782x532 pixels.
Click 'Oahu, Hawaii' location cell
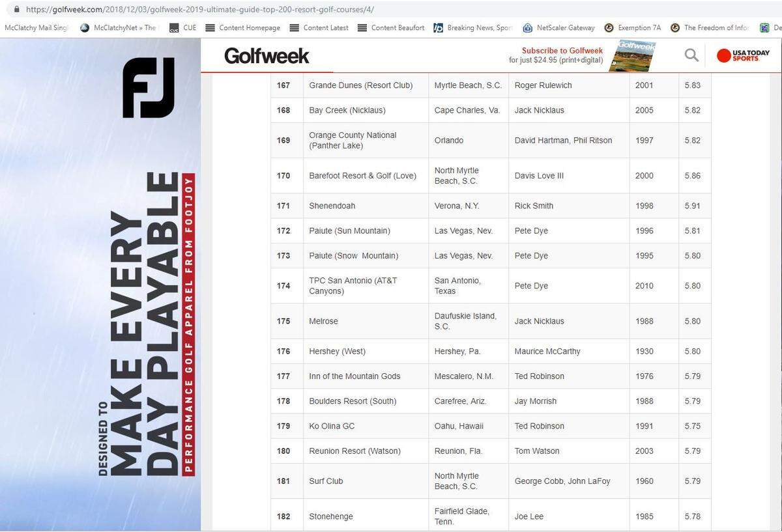469,426
